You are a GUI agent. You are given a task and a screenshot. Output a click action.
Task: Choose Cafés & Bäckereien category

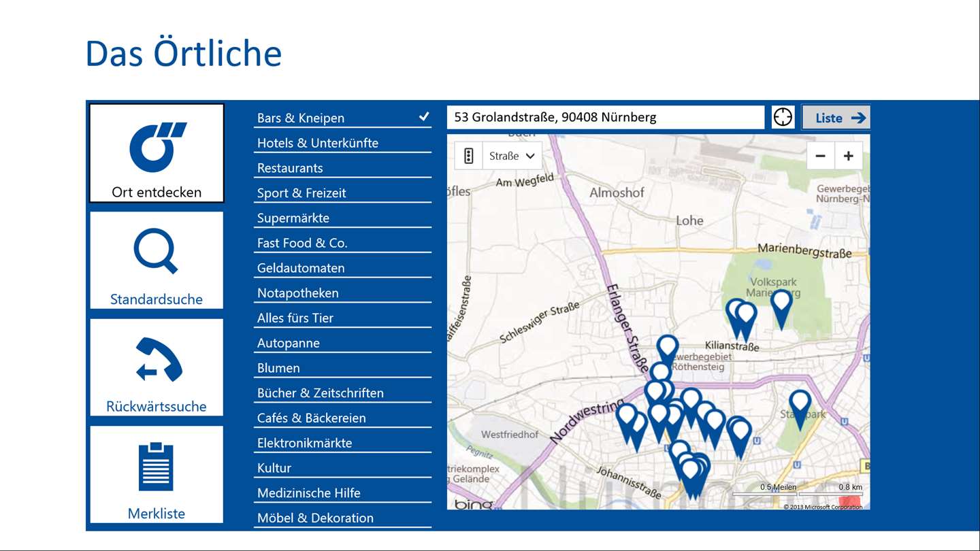(x=343, y=418)
